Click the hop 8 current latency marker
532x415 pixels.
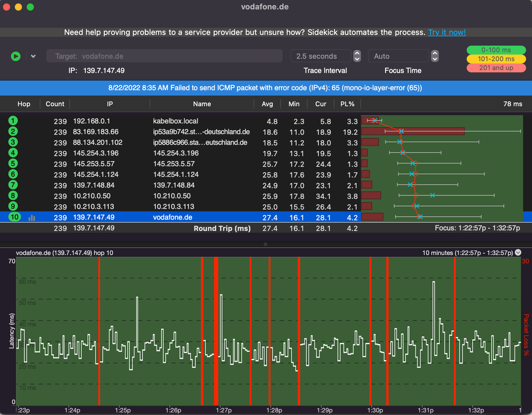[x=432, y=195]
